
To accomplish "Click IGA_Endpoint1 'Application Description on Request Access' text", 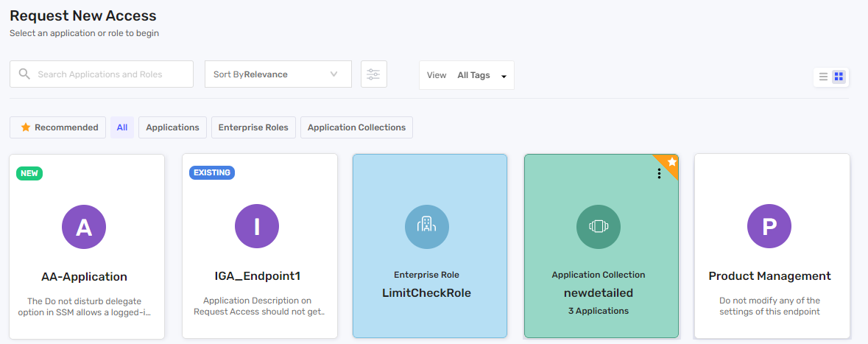I will coord(259,306).
